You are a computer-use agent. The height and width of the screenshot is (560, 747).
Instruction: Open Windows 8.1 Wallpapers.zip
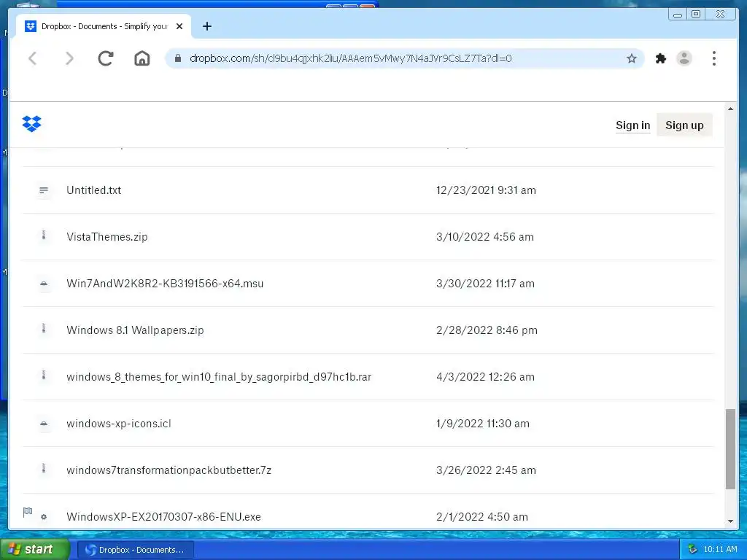(x=135, y=330)
